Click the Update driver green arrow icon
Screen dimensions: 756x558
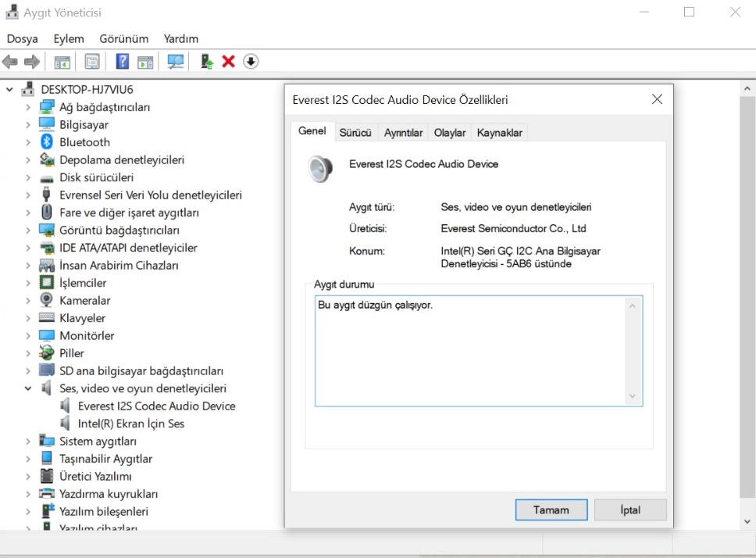(207, 61)
